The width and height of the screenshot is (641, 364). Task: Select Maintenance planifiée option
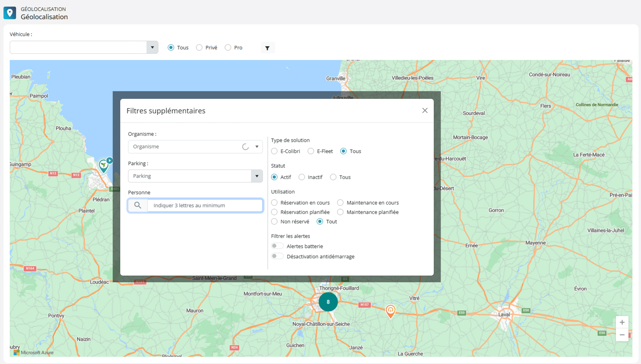340,212
